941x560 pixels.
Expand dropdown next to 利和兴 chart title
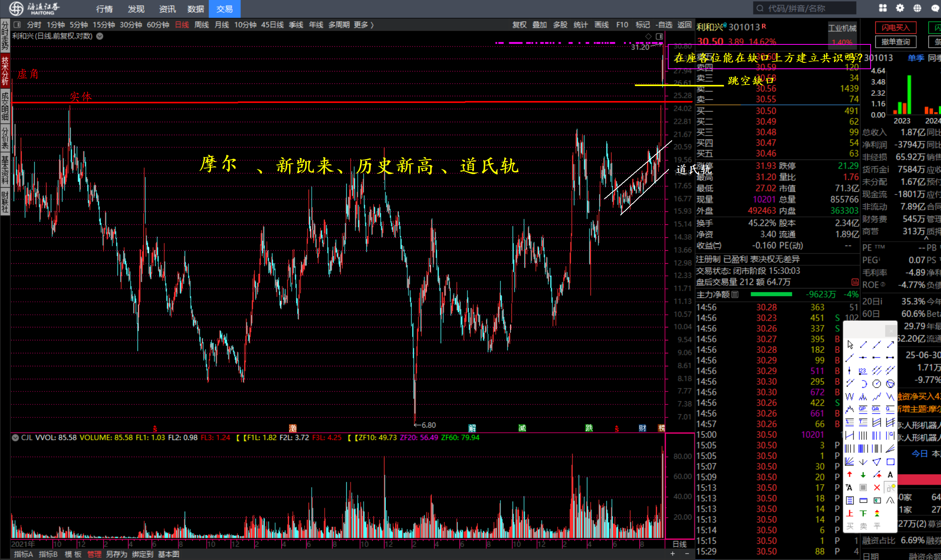[x=100, y=36]
